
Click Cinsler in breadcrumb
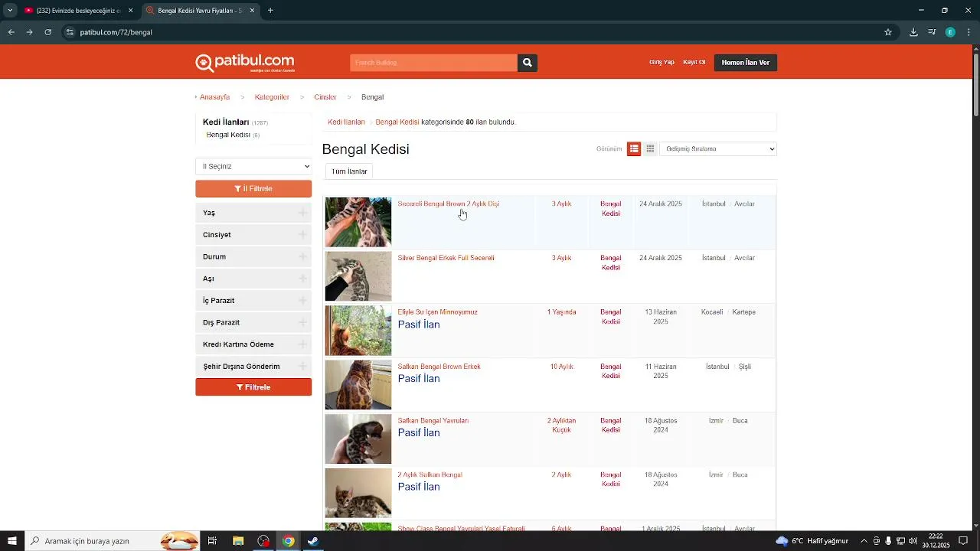click(x=325, y=97)
